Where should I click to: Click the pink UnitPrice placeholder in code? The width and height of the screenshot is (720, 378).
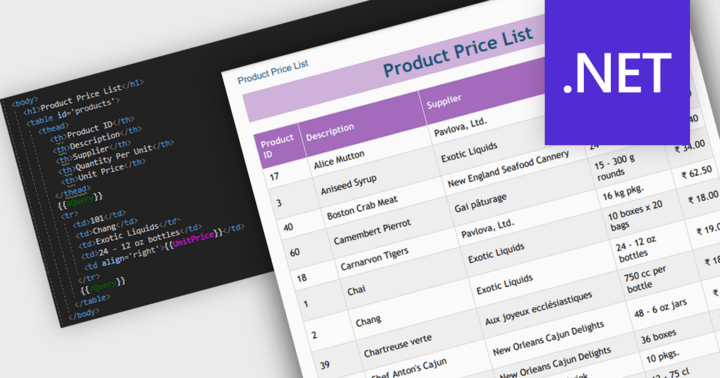[x=193, y=239]
